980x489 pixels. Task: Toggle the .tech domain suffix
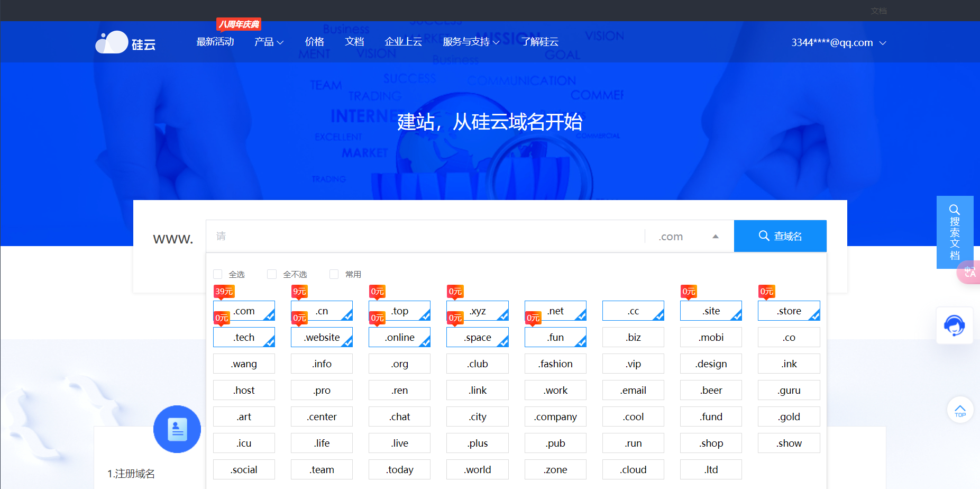click(x=244, y=337)
